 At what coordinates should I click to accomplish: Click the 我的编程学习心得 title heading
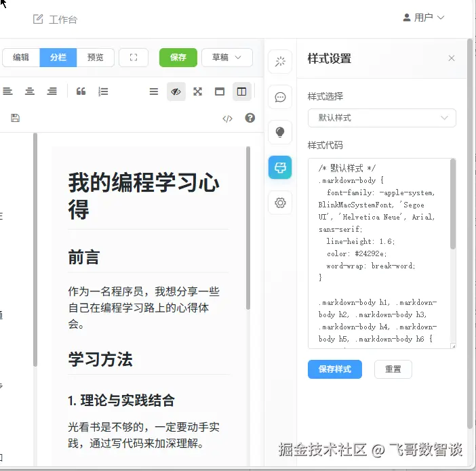pyautogui.click(x=144, y=196)
